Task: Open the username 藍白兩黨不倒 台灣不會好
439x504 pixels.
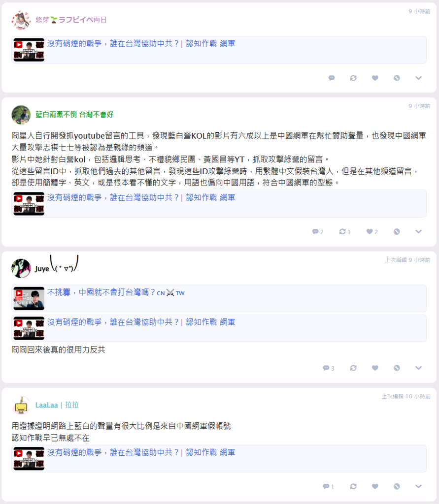Action: click(x=74, y=114)
